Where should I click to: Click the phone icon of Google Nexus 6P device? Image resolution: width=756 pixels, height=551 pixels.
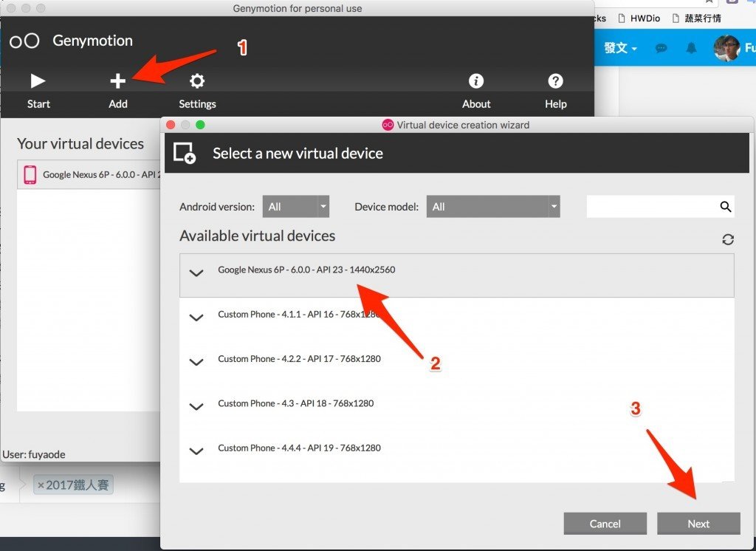point(30,174)
